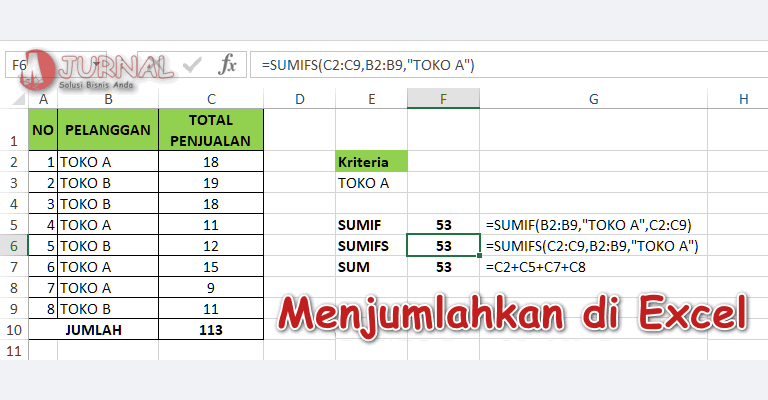
Task: Select column D header
Action: (x=300, y=99)
